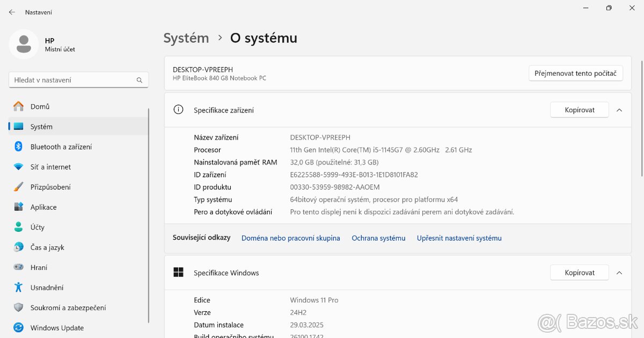Open Síť a internet Wi-Fi icon

tap(19, 167)
